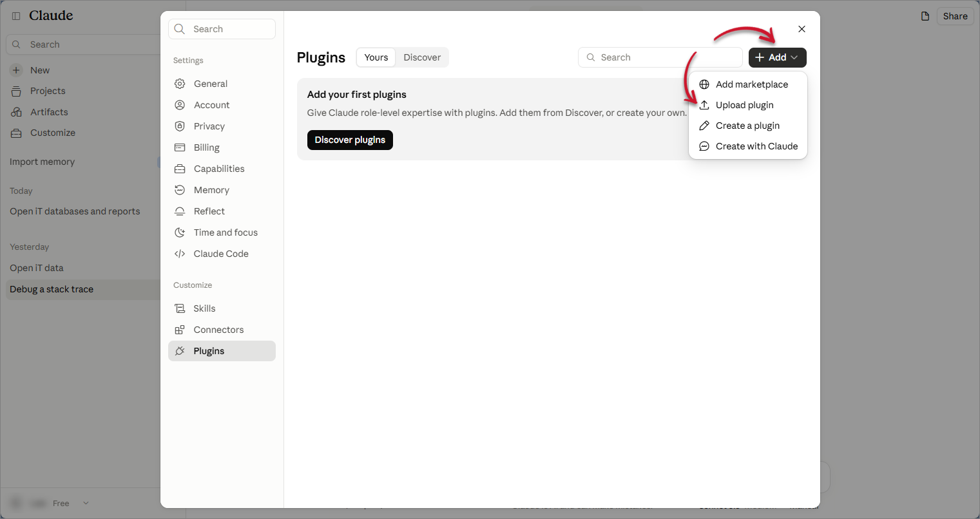Click the Plugins plug icon in sidebar

pos(180,351)
